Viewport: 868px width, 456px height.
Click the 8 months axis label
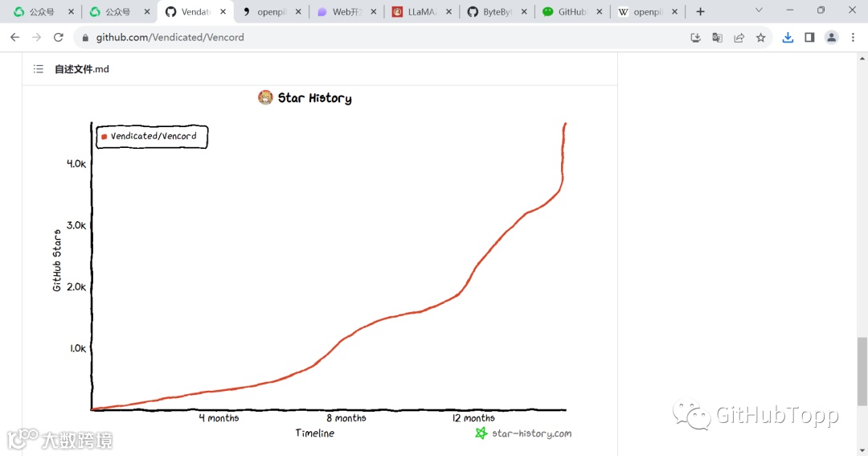(346, 417)
